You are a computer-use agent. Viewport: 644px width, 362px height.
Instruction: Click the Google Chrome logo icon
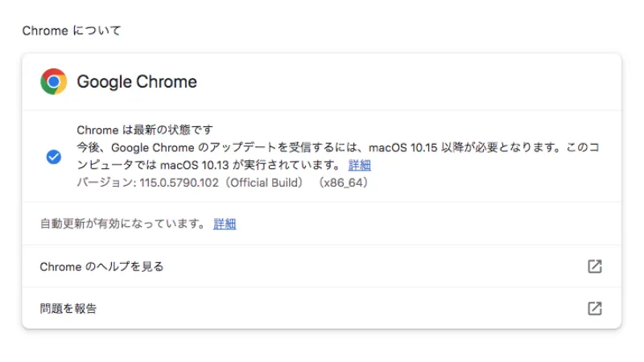click(x=54, y=81)
